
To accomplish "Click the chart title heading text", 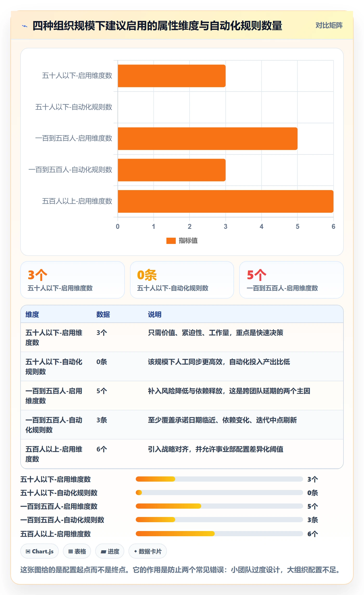I will 157,26.
